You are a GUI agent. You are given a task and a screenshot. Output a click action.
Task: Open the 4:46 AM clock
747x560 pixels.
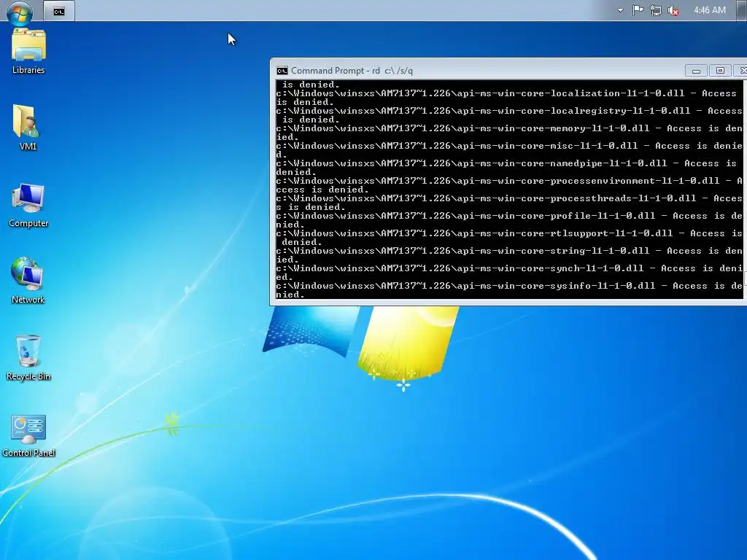coord(709,10)
